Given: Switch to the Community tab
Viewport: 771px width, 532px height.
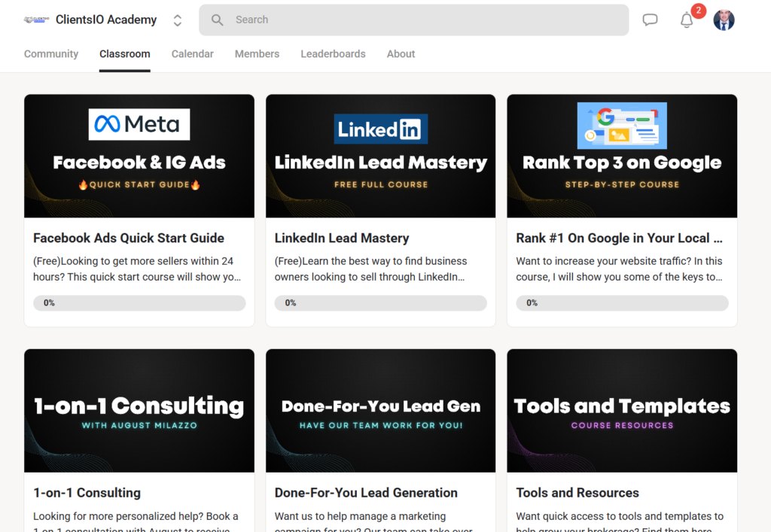Looking at the screenshot, I should (51, 54).
